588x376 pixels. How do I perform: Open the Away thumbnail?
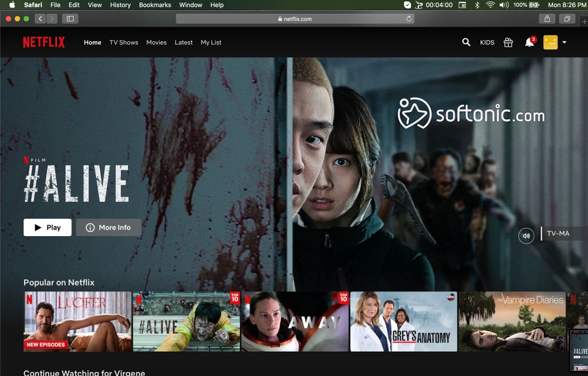pos(295,321)
